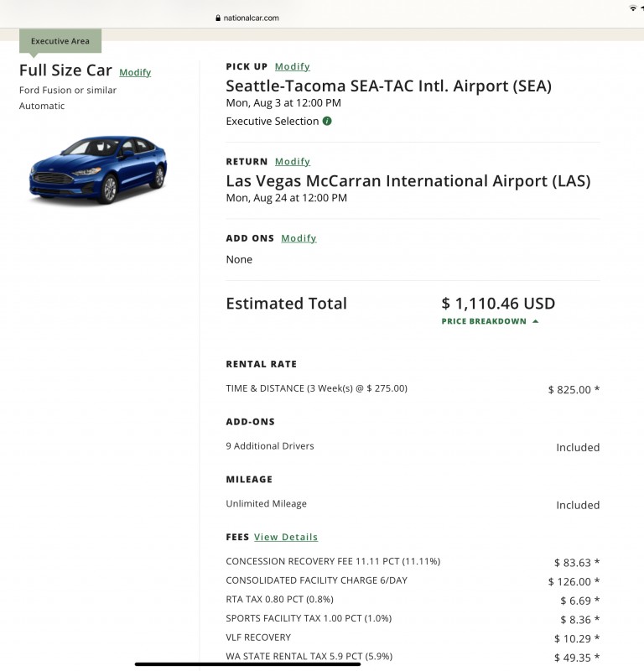Tap the Executive Selection info icon
Image resolution: width=644 pixels, height=671 pixels.
(327, 121)
